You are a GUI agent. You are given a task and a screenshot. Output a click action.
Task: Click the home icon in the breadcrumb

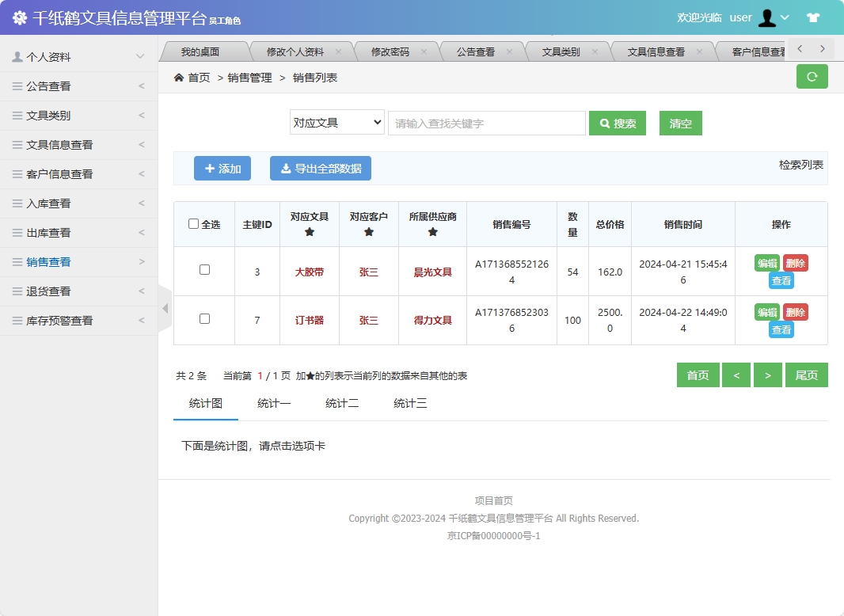point(180,78)
